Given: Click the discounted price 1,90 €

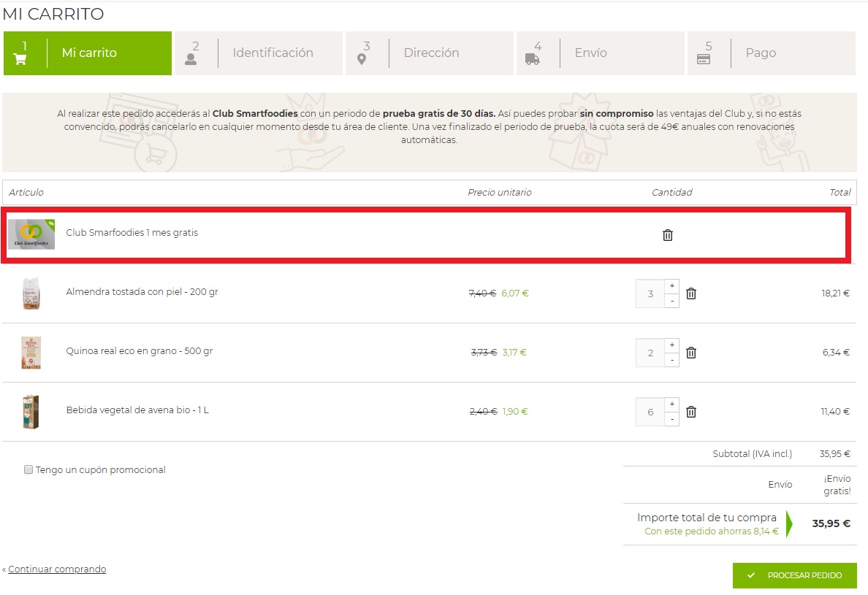Looking at the screenshot, I should pyautogui.click(x=515, y=412).
